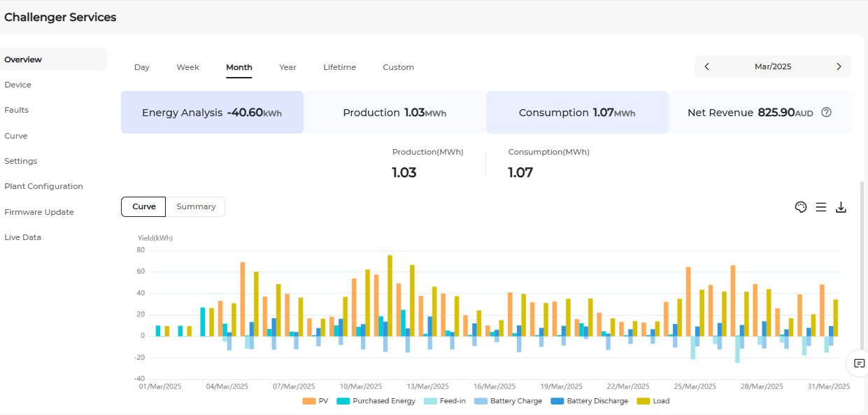Download the chart data
The height and width of the screenshot is (415, 868).
pyautogui.click(x=841, y=207)
